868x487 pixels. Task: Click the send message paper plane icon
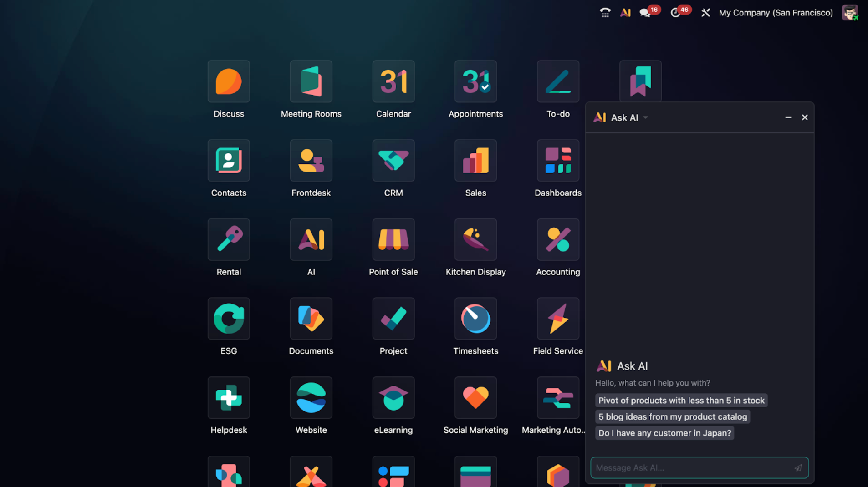pyautogui.click(x=798, y=468)
